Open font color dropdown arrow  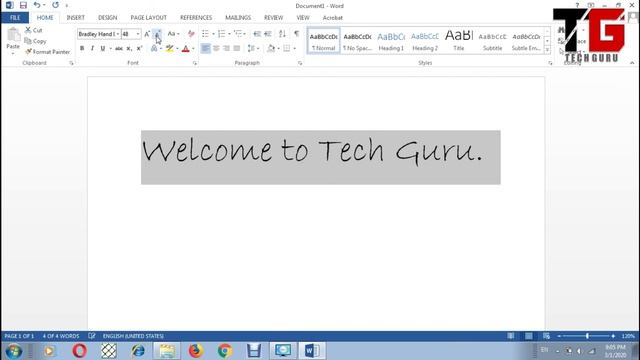point(193,49)
